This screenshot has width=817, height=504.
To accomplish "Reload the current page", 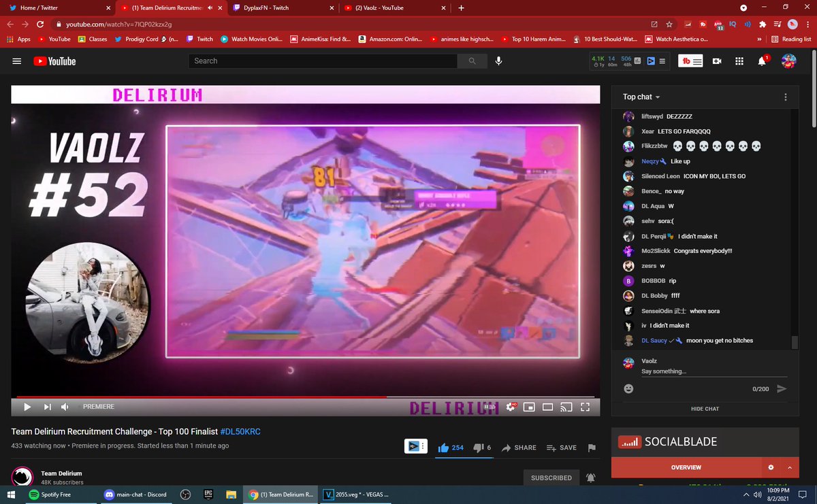I will (42, 24).
